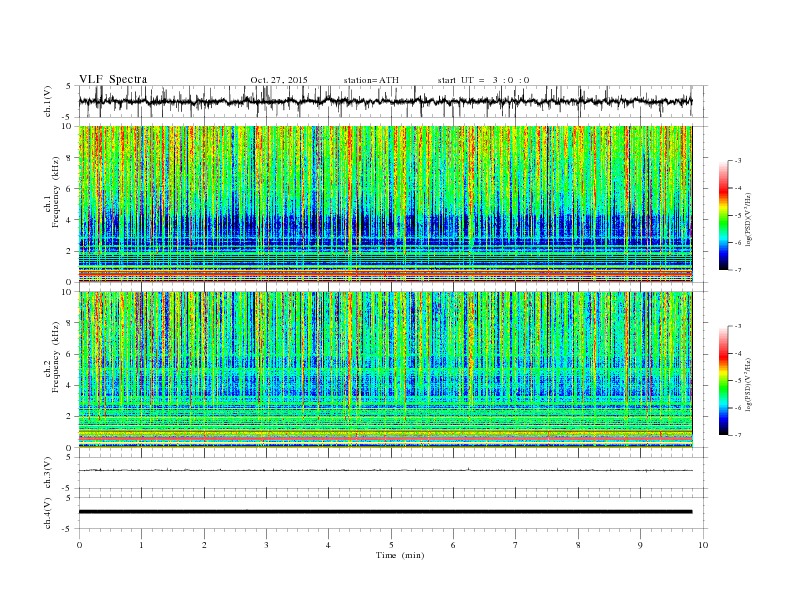The height and width of the screenshot is (612, 792).
Task: Click the "ch.1(V)" waveform axis label
Action: click(x=48, y=101)
